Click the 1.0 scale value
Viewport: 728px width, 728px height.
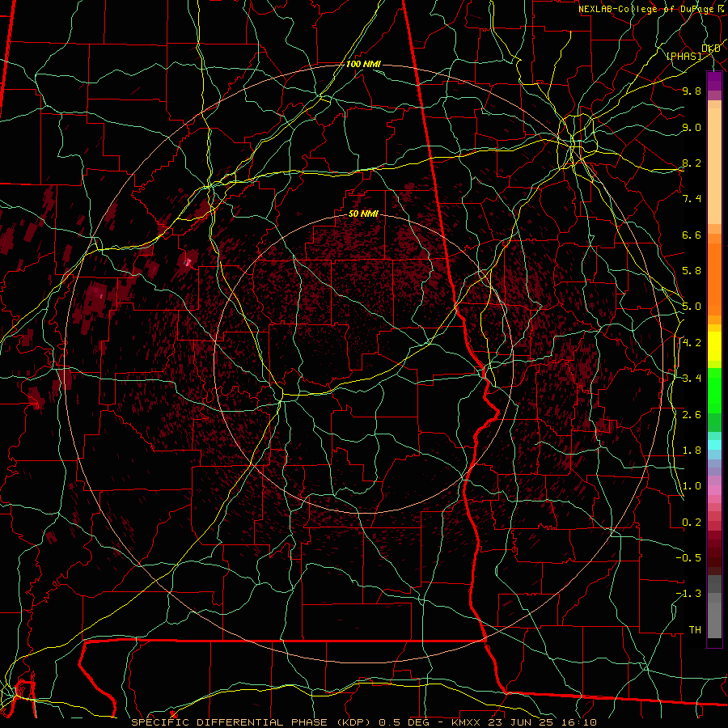coord(692,486)
